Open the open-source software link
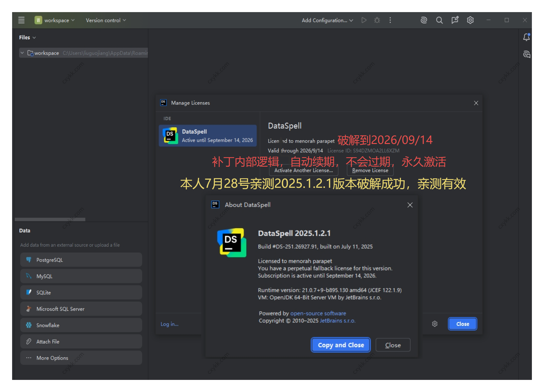The height and width of the screenshot is (392, 544). (318, 313)
